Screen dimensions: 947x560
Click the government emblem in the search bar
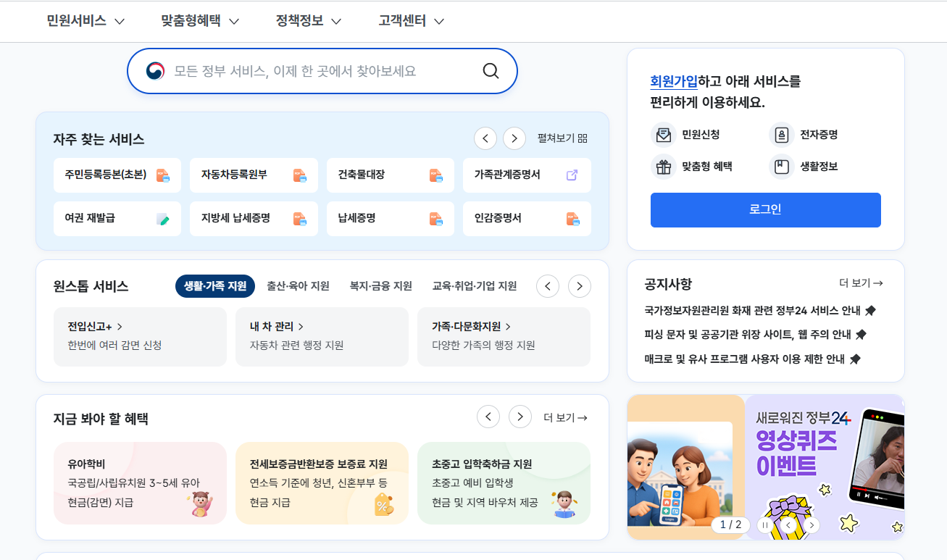pyautogui.click(x=154, y=70)
